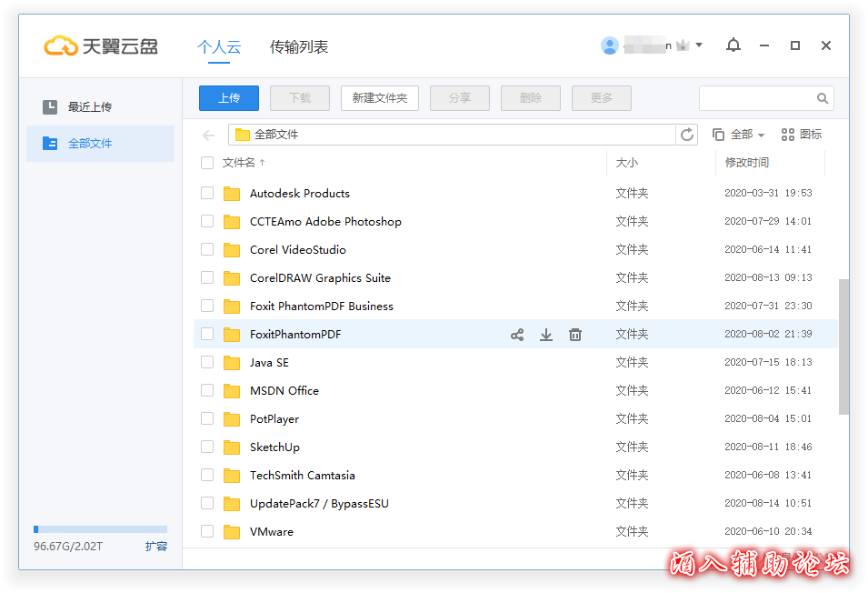Check the Foxit PhantomPDF Business checkbox

tap(207, 305)
